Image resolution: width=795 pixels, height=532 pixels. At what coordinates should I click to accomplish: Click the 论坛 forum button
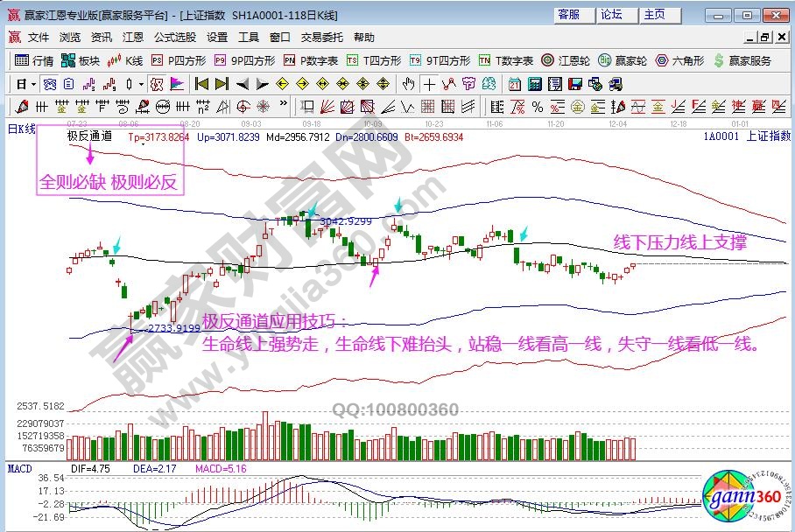point(611,15)
